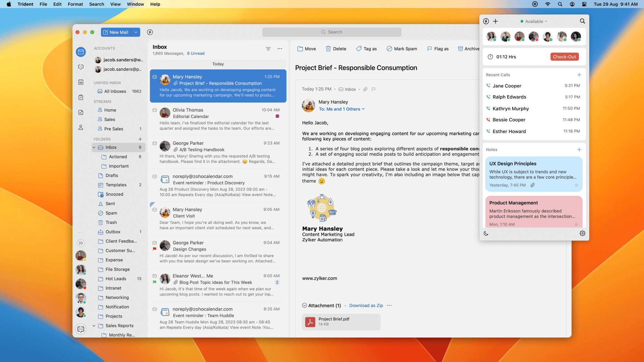644x362 pixels.
Task: Mark the open email as spam
Action: (x=402, y=49)
